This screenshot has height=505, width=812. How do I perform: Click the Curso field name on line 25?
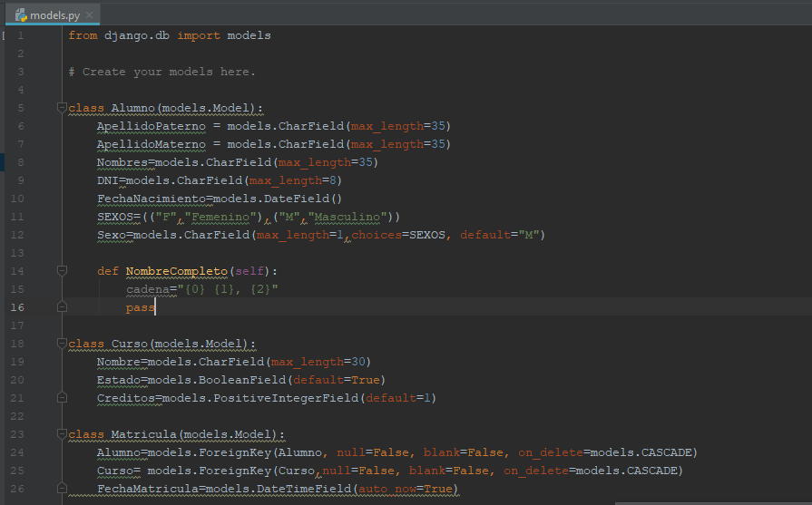tap(115, 470)
